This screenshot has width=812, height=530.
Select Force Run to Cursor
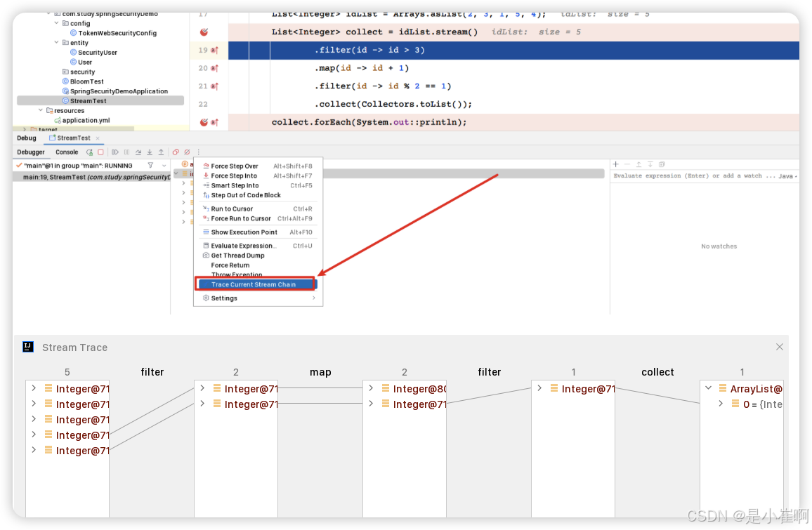258,218
